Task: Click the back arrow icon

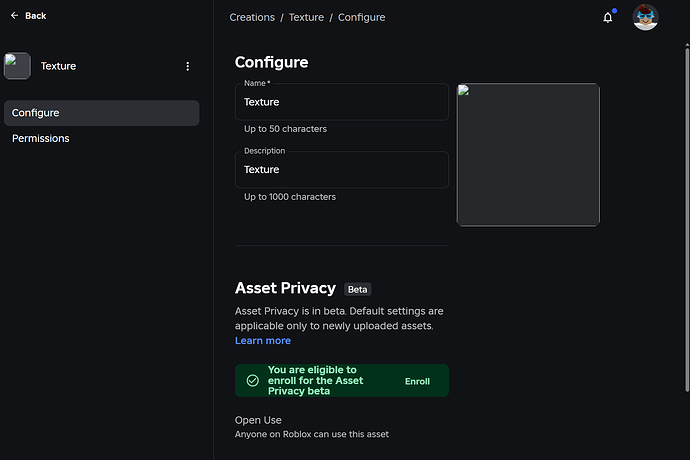Action: tap(15, 16)
